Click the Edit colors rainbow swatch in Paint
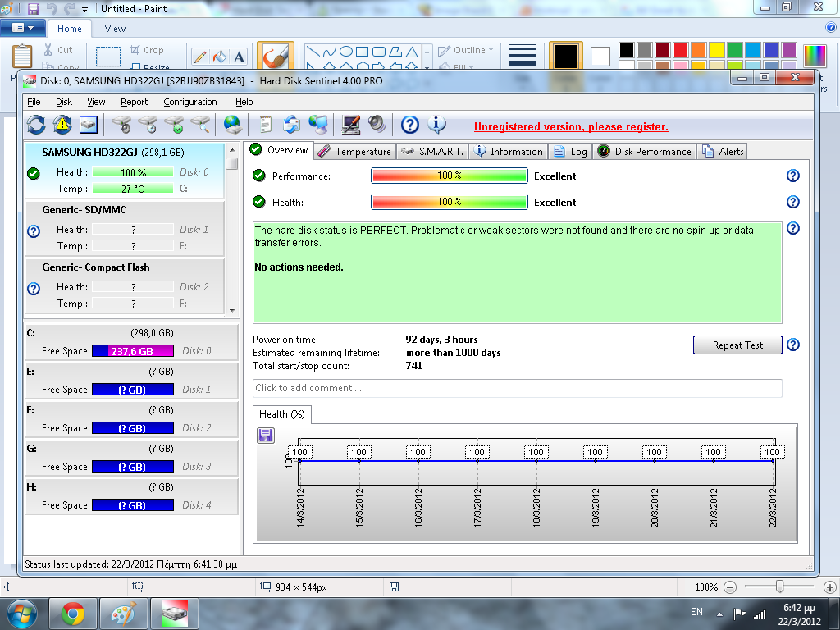840x630 pixels. [815, 56]
